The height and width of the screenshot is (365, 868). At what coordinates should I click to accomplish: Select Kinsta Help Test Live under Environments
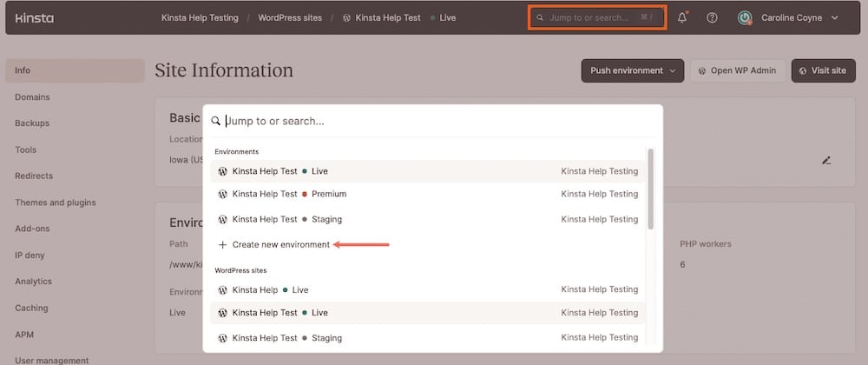point(427,171)
